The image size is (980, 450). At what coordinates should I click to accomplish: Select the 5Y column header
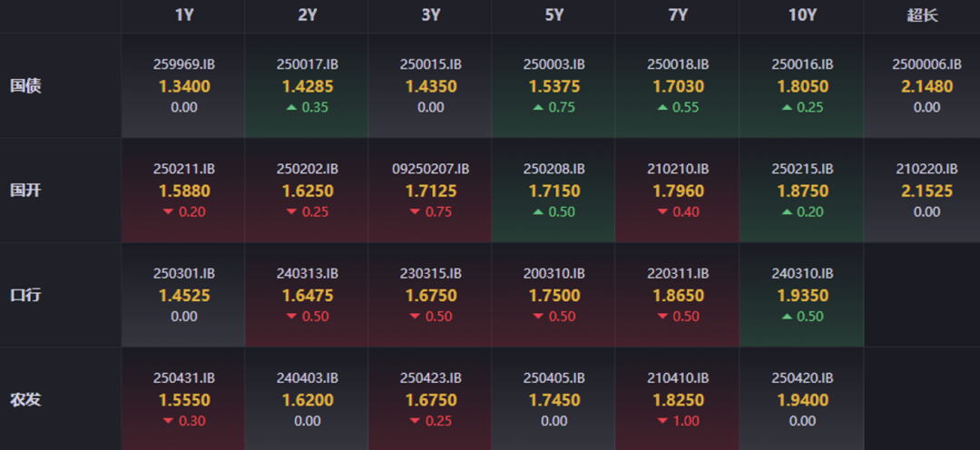click(x=554, y=15)
